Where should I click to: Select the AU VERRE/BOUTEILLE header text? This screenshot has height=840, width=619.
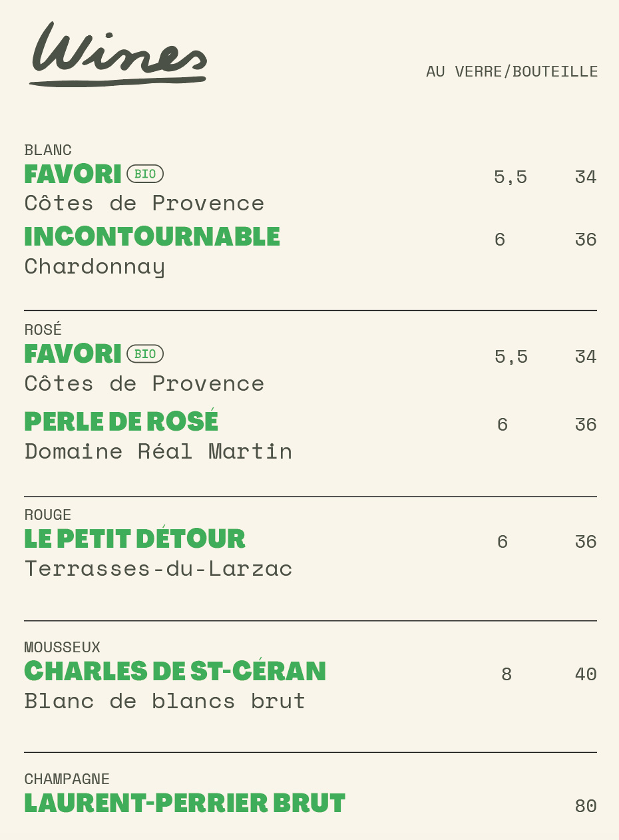coord(512,71)
